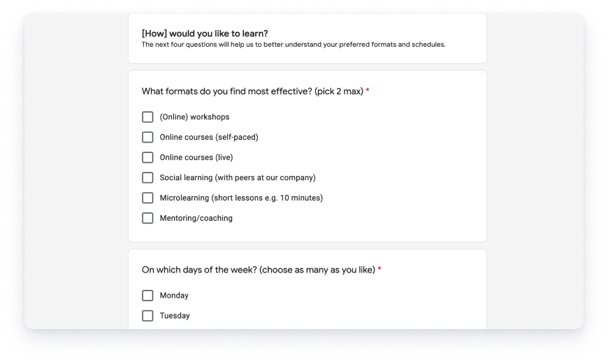
Task: Click the "Social learning (with peers at our company)" text
Action: pyautogui.click(x=238, y=177)
